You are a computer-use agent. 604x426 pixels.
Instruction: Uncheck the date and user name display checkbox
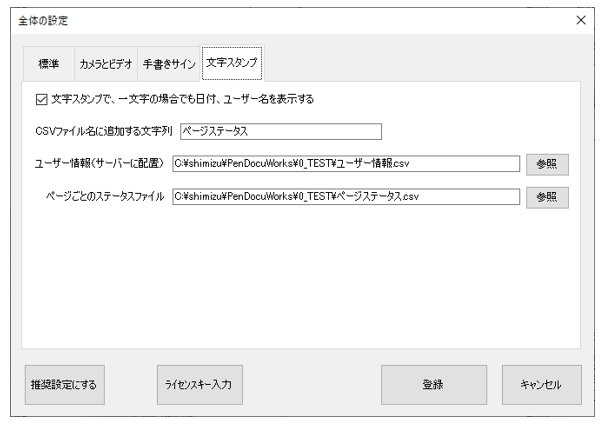coord(41,100)
